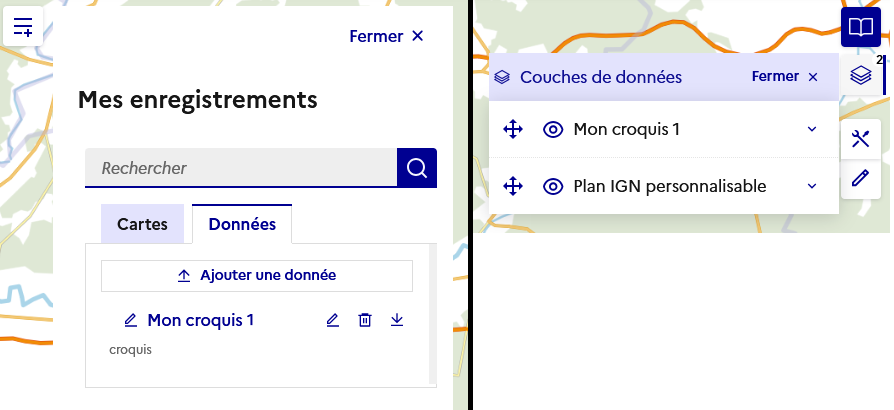The height and width of the screenshot is (410, 894).
Task: Click Ajouter une donnée button
Action: (x=257, y=275)
